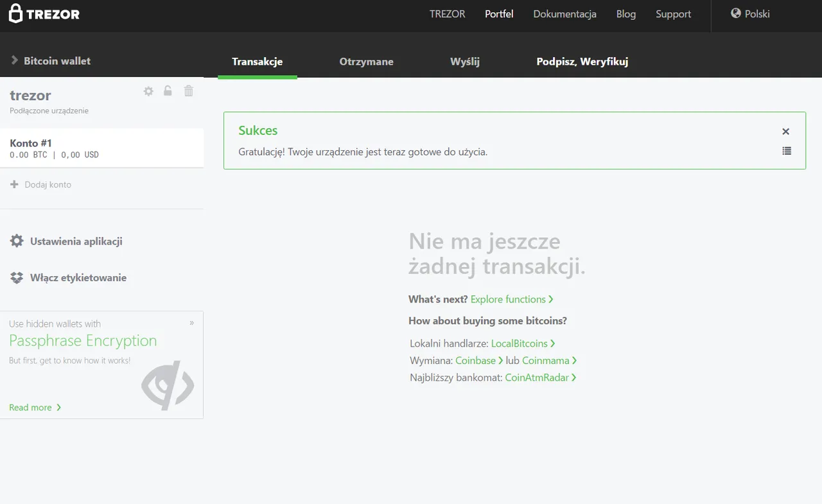Click the list icon in Sukces banner
This screenshot has height=504, width=822.
(787, 151)
